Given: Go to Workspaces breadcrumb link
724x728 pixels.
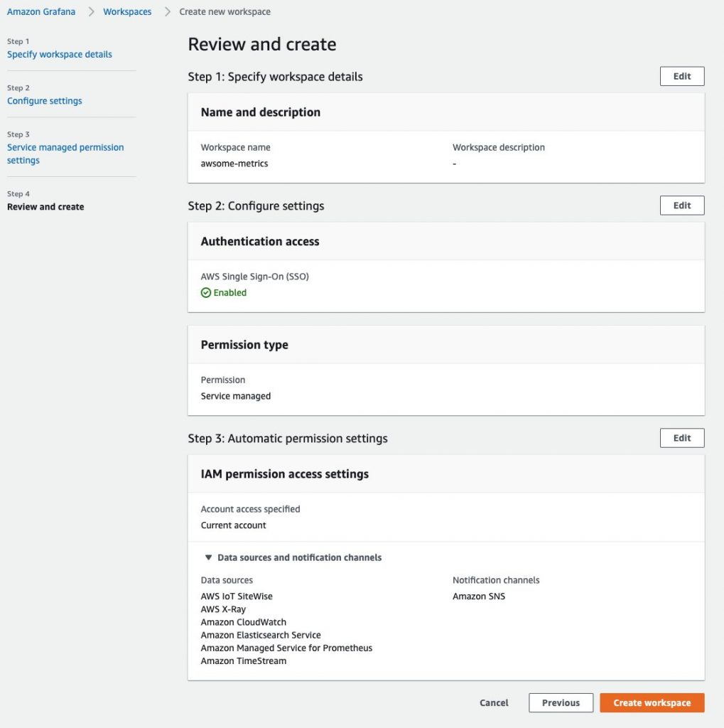Looking at the screenshot, I should (127, 11).
